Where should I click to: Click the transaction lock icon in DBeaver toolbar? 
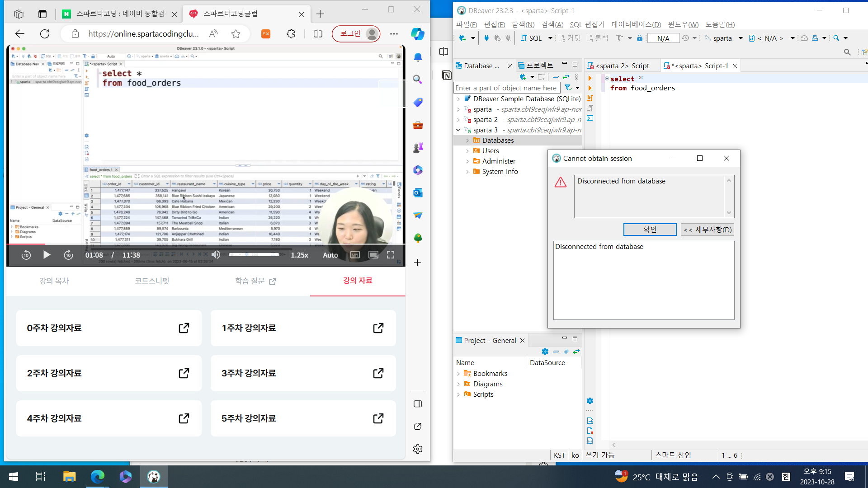point(640,38)
